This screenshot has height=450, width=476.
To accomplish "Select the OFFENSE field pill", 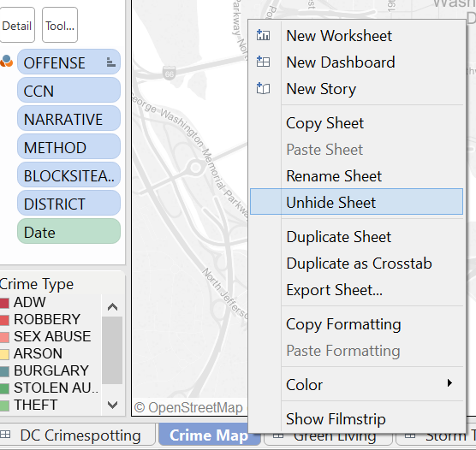I will pyautogui.click(x=68, y=62).
